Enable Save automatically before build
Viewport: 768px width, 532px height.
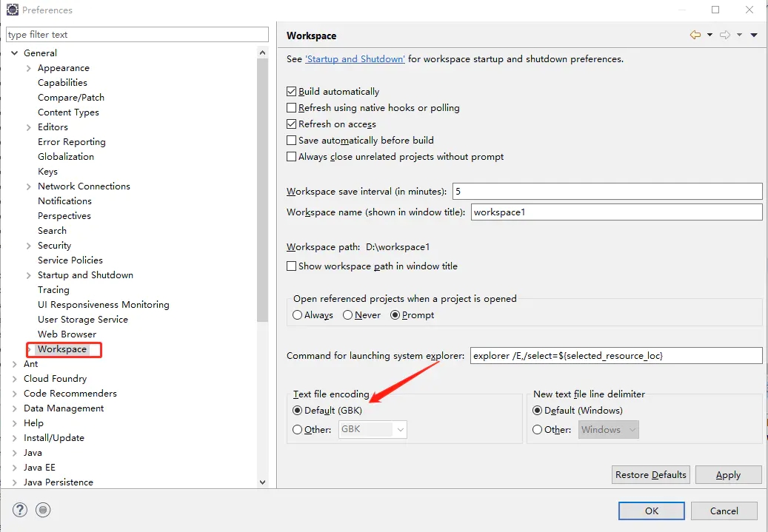point(292,141)
